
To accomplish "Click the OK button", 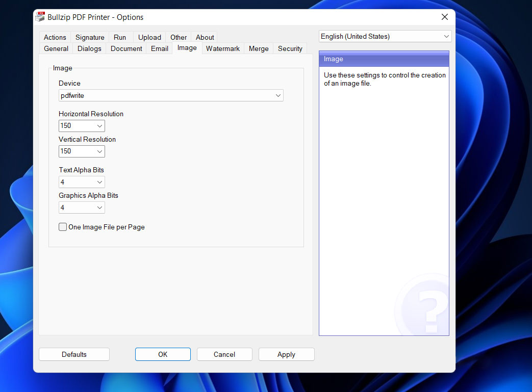I will click(163, 354).
